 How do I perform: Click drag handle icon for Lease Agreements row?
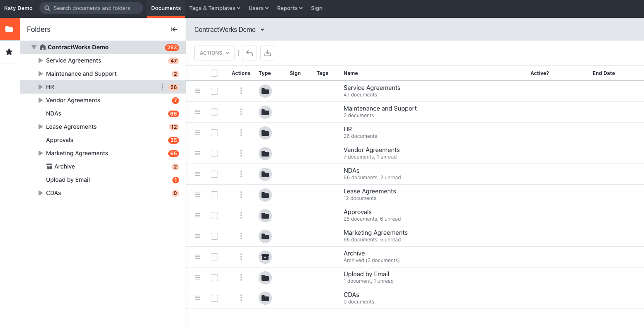pyautogui.click(x=198, y=195)
